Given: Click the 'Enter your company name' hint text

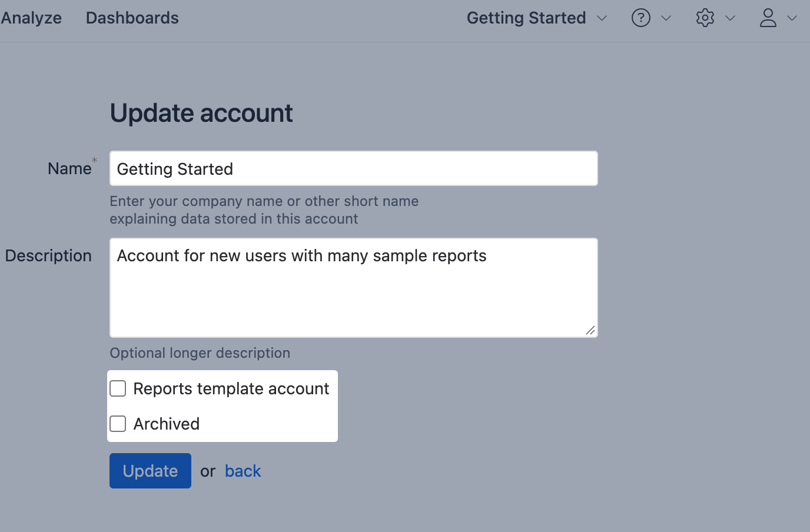Looking at the screenshot, I should tap(264, 210).
